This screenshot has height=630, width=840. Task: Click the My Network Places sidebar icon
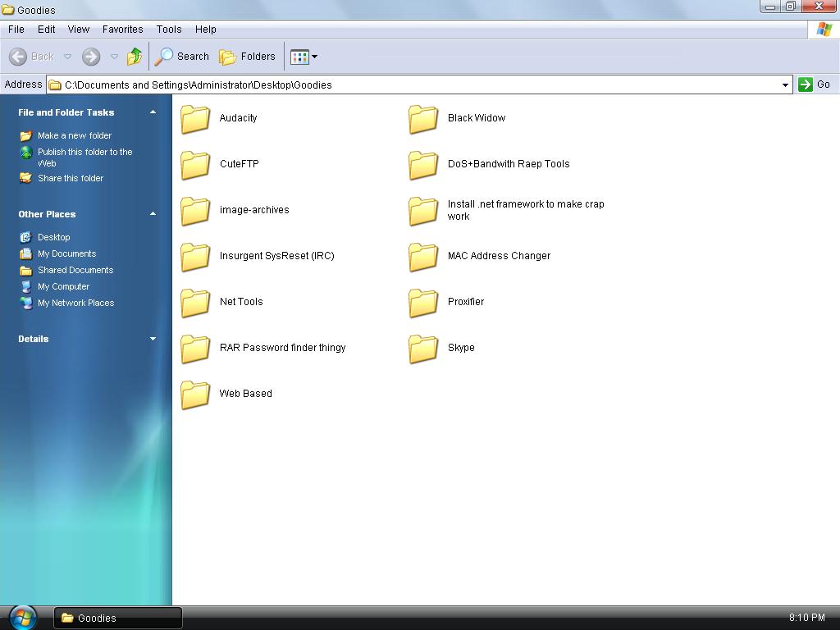[x=25, y=304]
